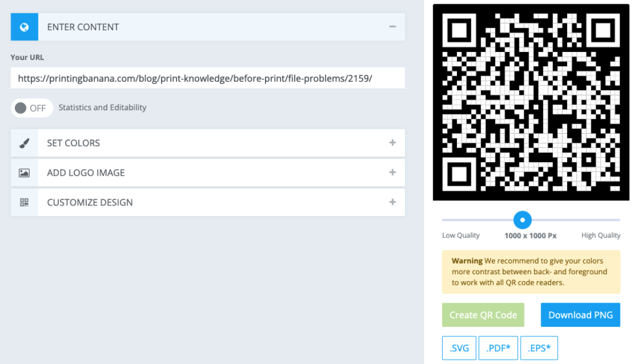Viewport: 634px width, 364px height.
Task: Click the High Quality label
Action: click(601, 235)
